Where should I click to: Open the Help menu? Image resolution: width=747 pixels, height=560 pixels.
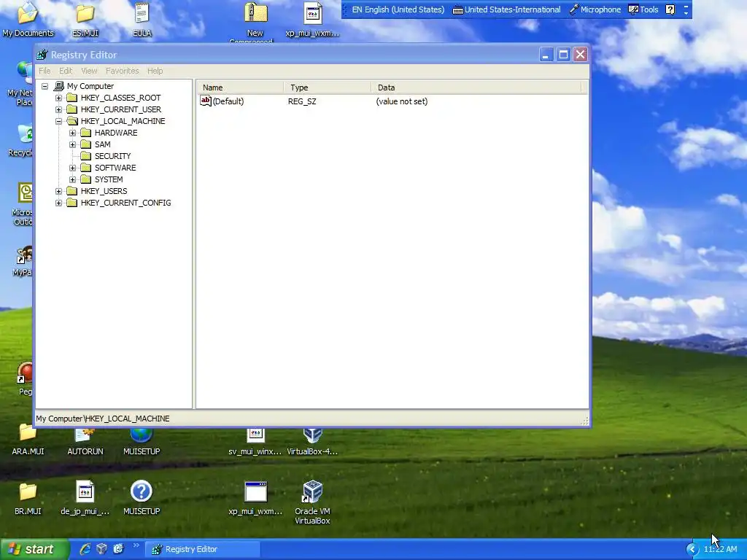[x=155, y=71]
